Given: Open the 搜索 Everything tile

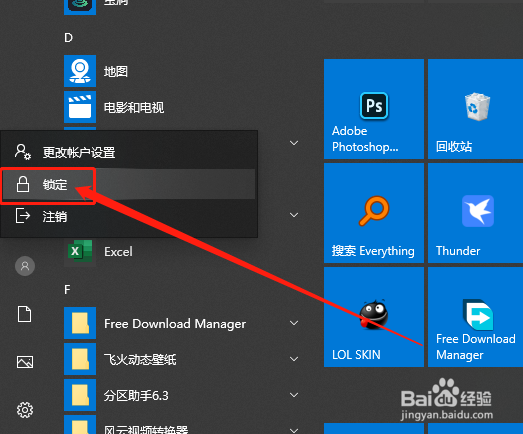Looking at the screenshot, I should pyautogui.click(x=374, y=213).
